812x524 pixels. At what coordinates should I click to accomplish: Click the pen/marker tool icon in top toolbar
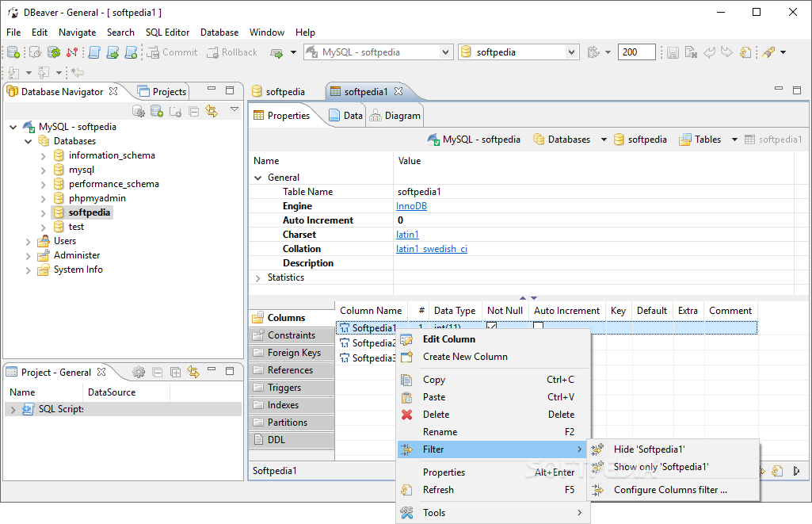coord(768,52)
